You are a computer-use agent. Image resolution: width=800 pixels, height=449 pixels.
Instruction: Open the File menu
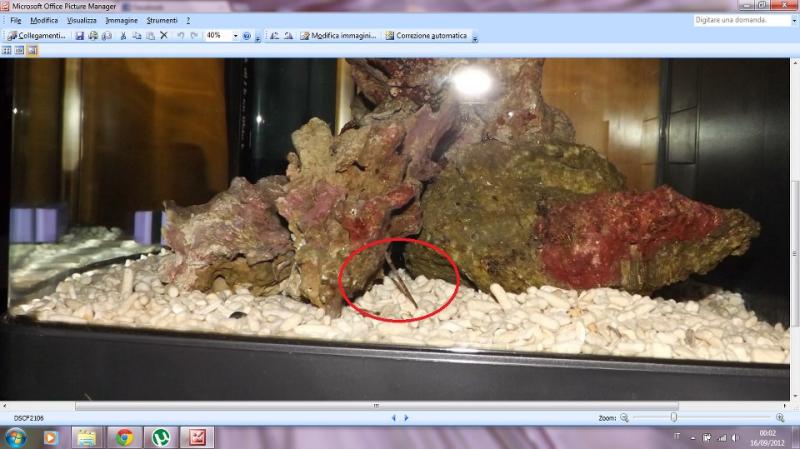tap(16, 20)
